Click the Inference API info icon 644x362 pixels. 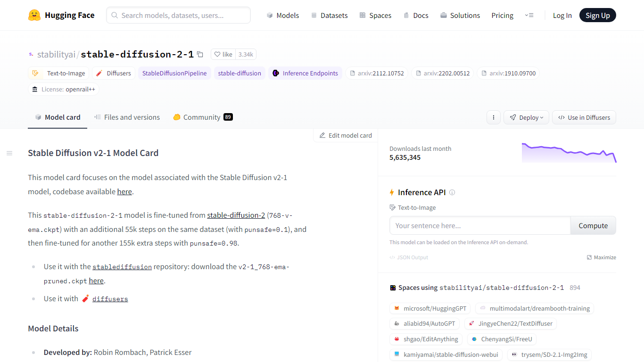(452, 192)
